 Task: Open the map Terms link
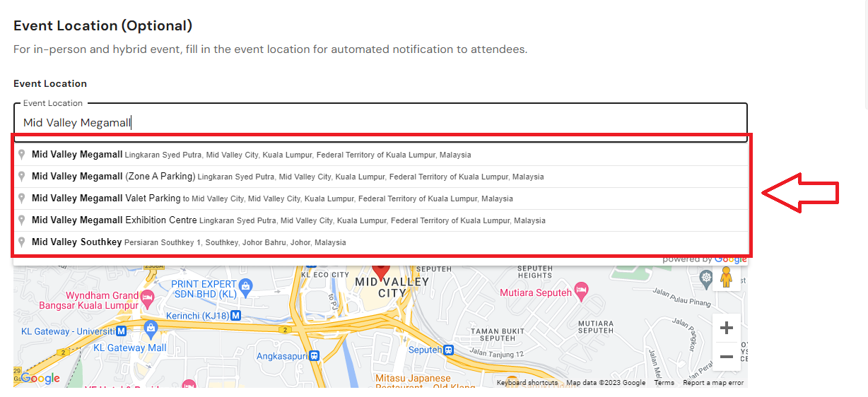(664, 383)
